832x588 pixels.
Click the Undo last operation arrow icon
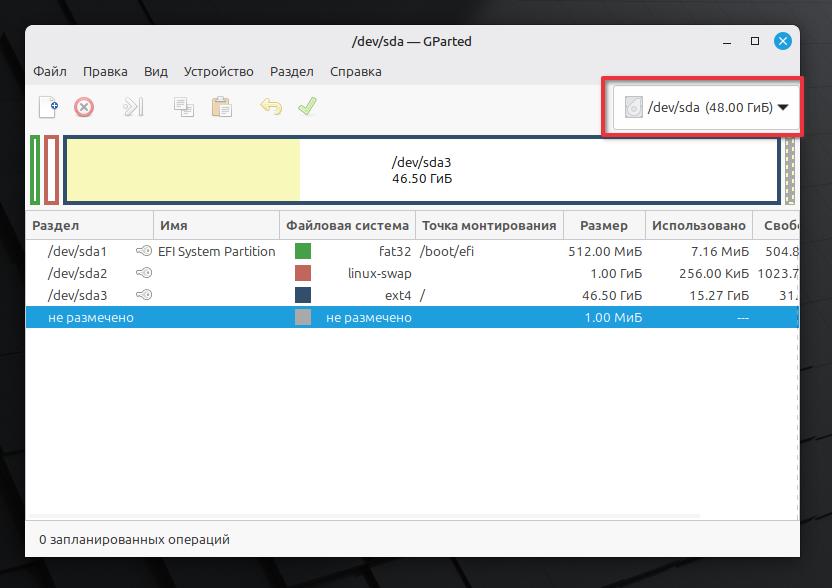pyautogui.click(x=271, y=107)
